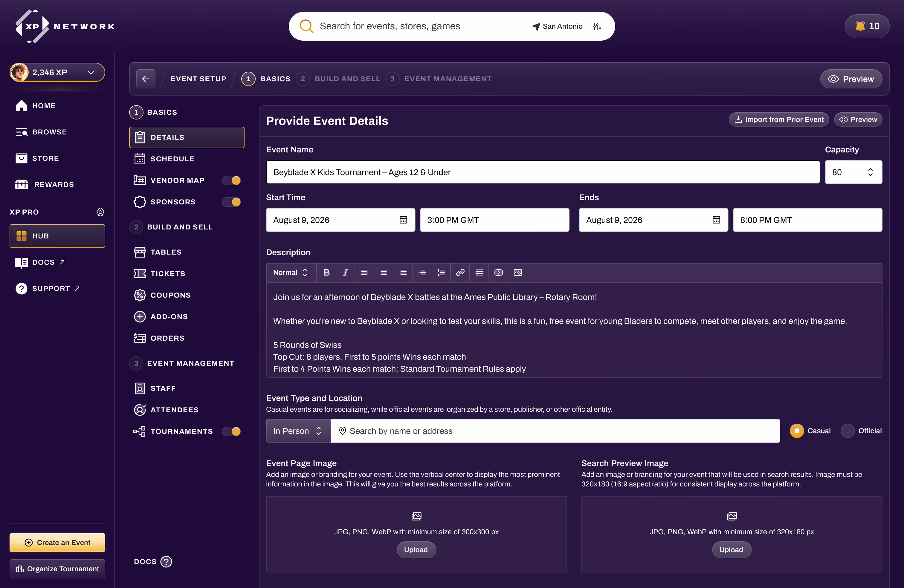Select the Official event type radio
This screenshot has height=588, width=904.
pyautogui.click(x=848, y=431)
